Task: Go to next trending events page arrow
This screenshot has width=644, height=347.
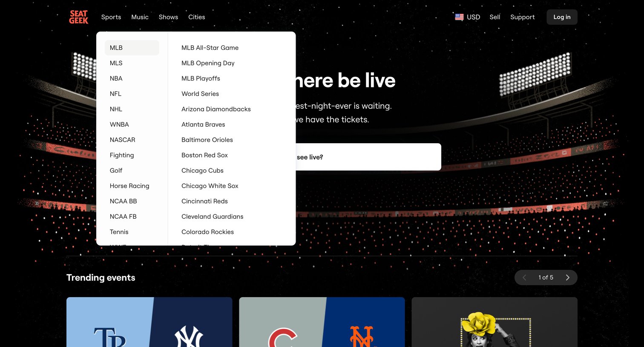Action: click(567, 278)
